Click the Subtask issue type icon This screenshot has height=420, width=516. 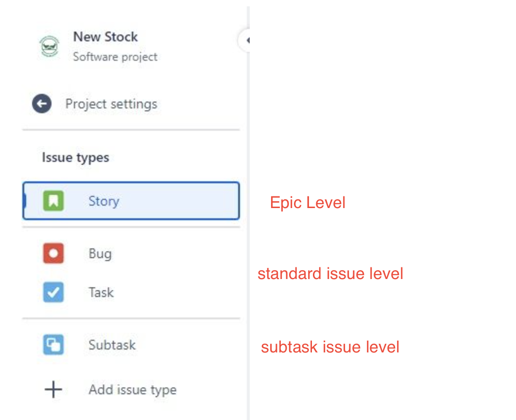[53, 345]
